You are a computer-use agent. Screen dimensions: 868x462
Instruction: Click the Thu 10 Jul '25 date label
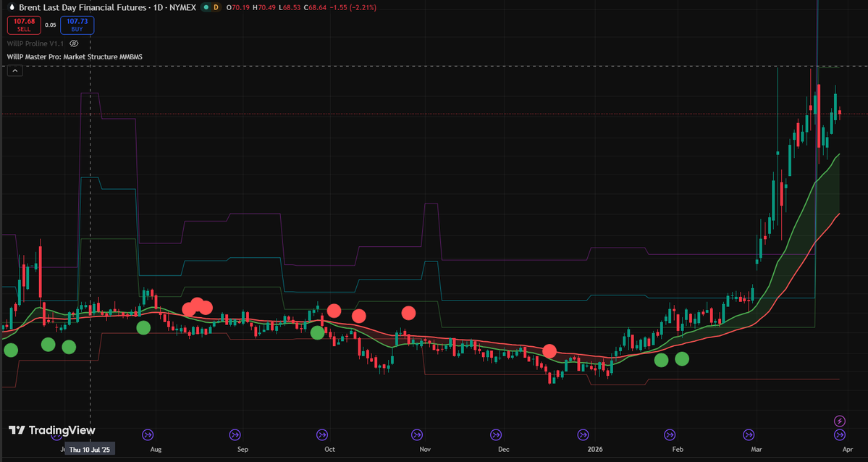pos(90,449)
